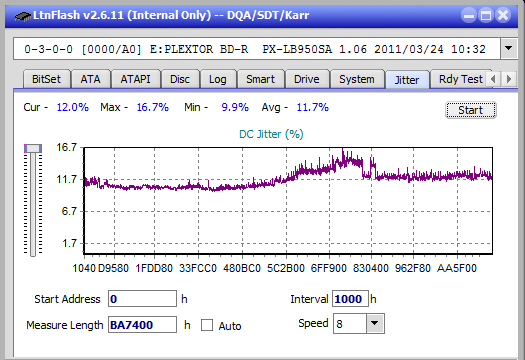
Task: Click the Cur value 12.0%
Action: 72,107
